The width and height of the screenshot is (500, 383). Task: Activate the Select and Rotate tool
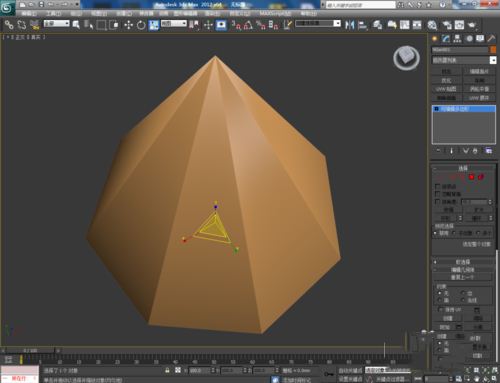(141, 25)
